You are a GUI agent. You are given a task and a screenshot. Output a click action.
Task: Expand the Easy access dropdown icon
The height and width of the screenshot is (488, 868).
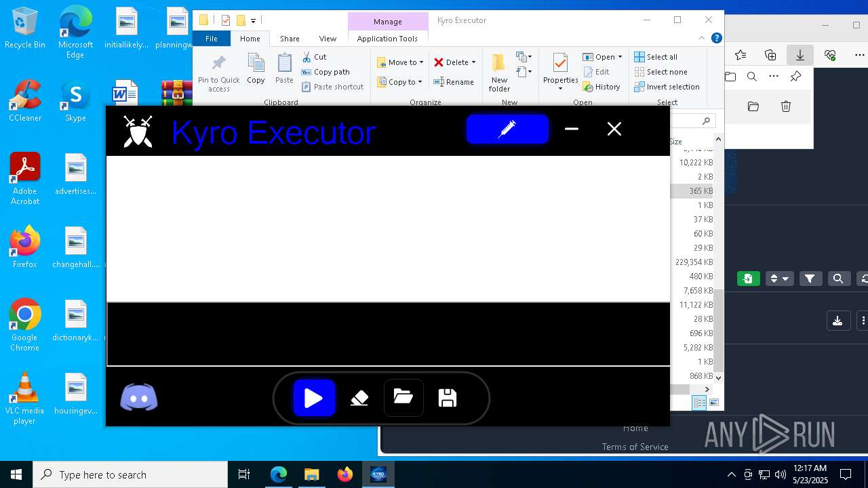click(x=524, y=72)
